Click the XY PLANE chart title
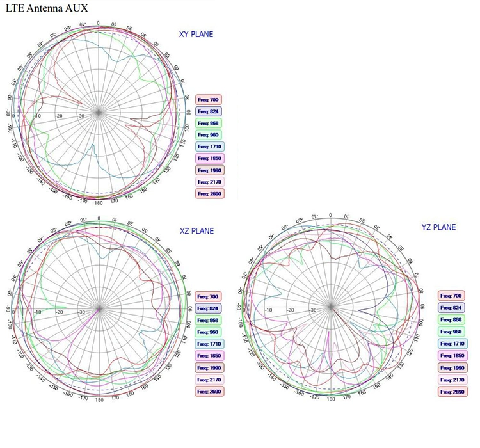The height and width of the screenshot is (448, 480). click(x=196, y=35)
